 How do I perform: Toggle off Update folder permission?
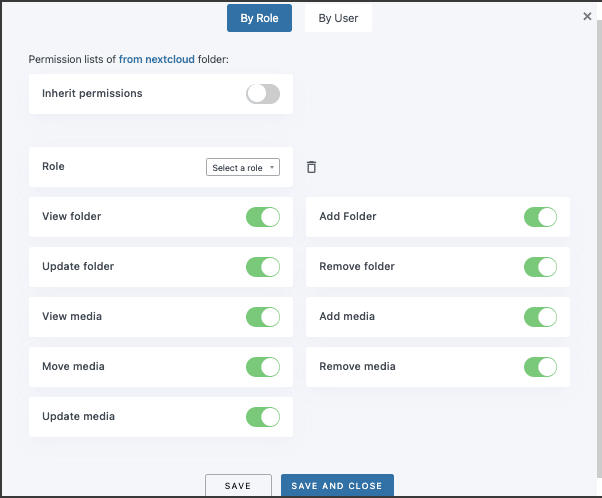(263, 267)
